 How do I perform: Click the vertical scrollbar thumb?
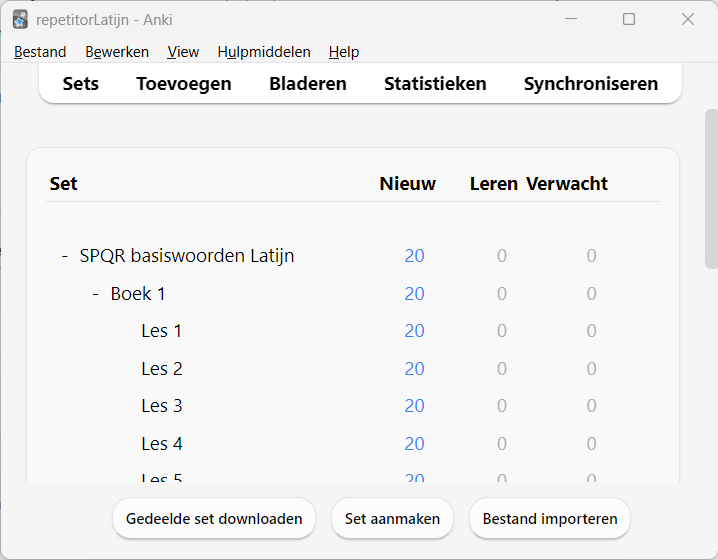(711, 189)
